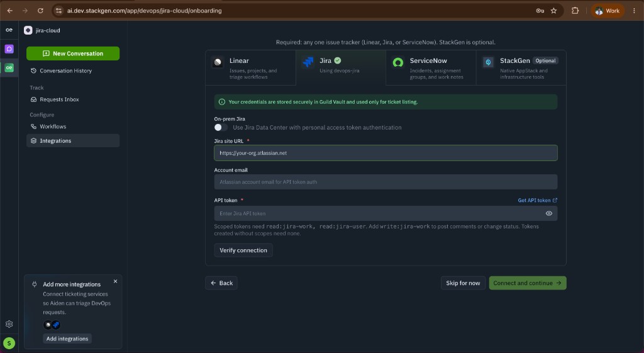Click the jira-cloud workspace icon

pos(28,30)
